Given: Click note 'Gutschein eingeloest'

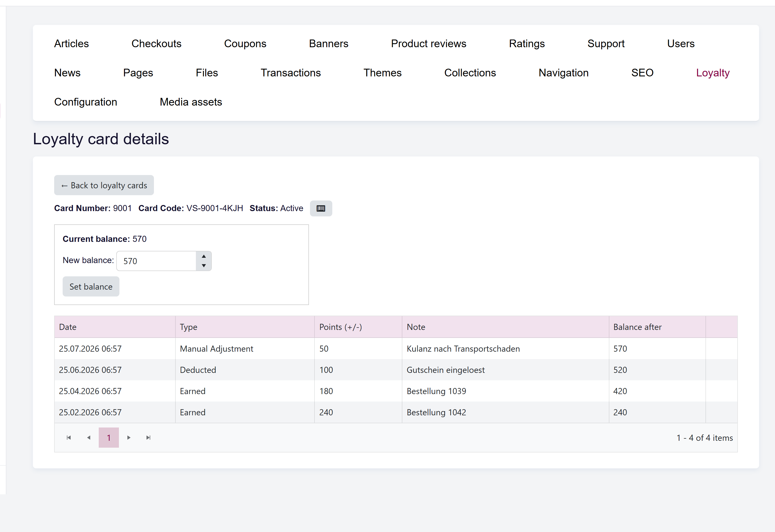Looking at the screenshot, I should click(445, 370).
